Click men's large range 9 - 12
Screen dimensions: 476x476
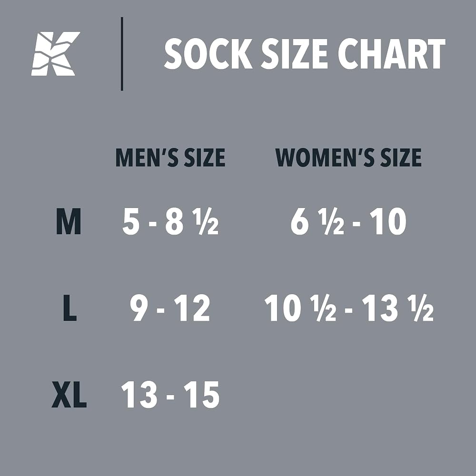(x=170, y=308)
